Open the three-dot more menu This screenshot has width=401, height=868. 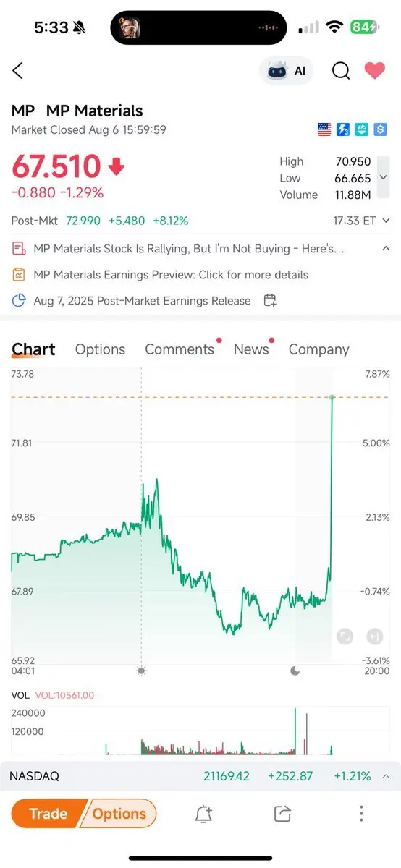tap(361, 814)
